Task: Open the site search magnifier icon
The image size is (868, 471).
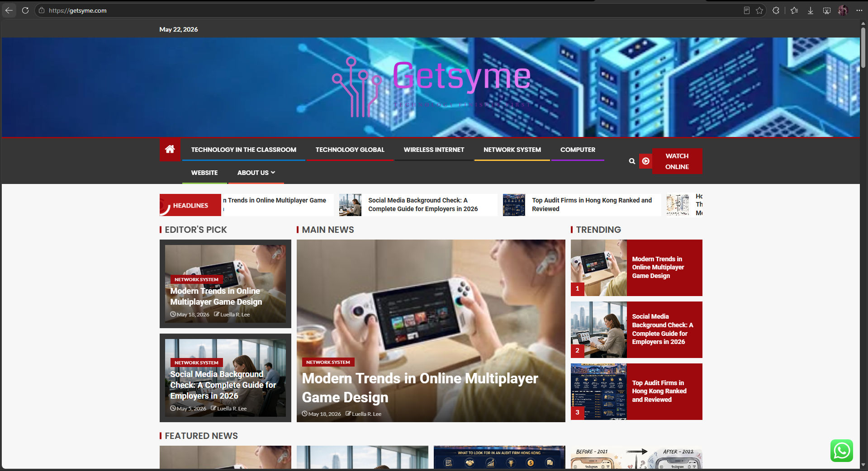Action: [x=632, y=161]
